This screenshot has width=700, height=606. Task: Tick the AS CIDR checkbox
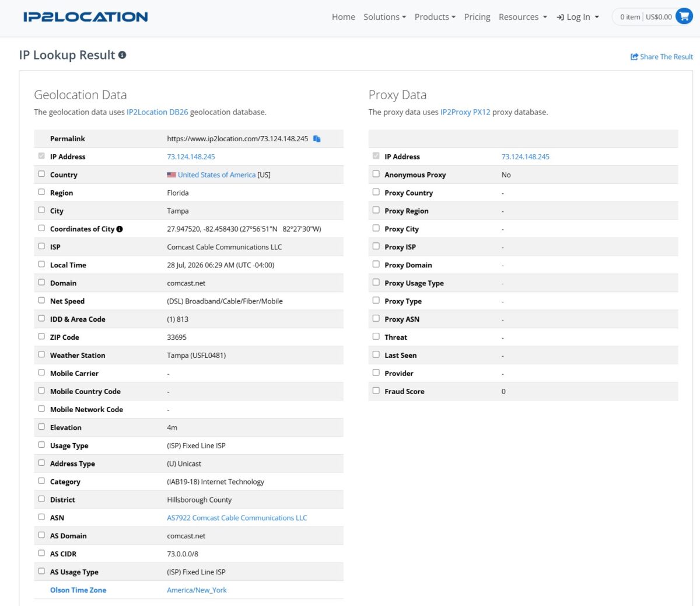click(x=41, y=553)
